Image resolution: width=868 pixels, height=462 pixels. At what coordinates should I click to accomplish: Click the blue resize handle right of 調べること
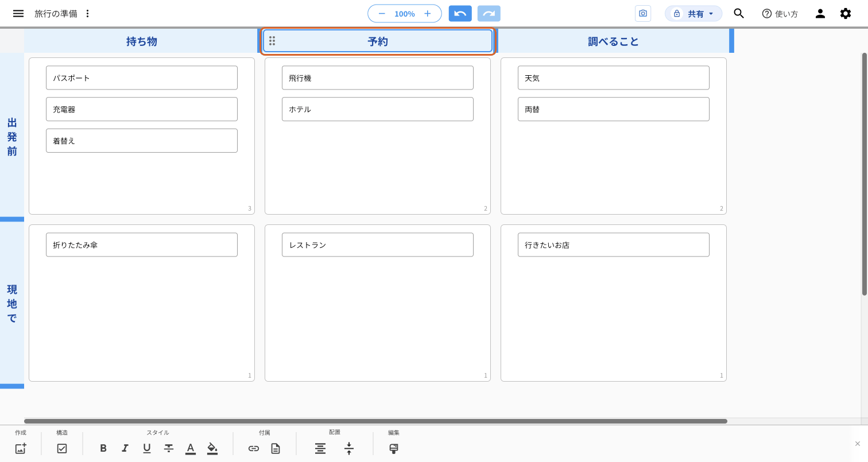[732, 41]
